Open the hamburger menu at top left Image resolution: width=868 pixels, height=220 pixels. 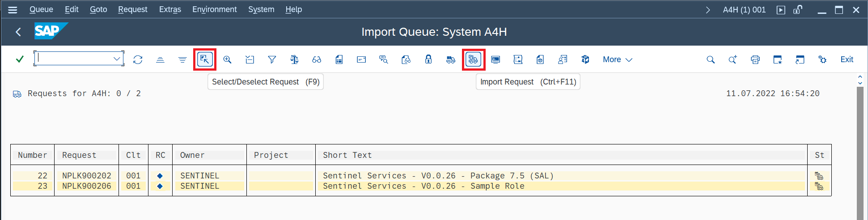13,9
